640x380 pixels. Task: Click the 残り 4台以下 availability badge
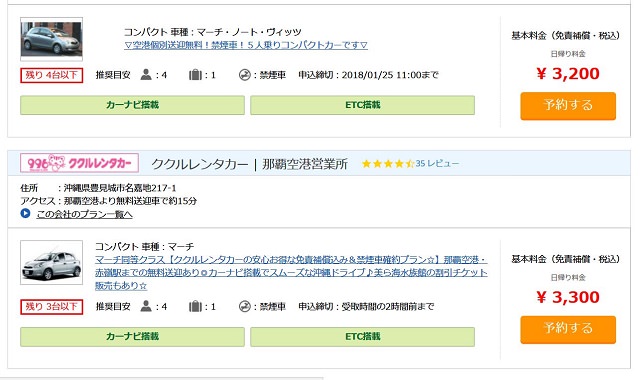pyautogui.click(x=51, y=75)
